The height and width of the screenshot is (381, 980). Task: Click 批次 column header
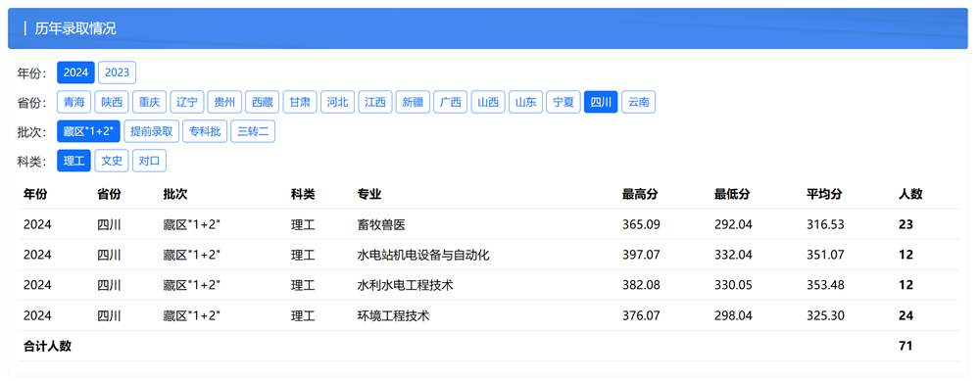pyautogui.click(x=175, y=194)
